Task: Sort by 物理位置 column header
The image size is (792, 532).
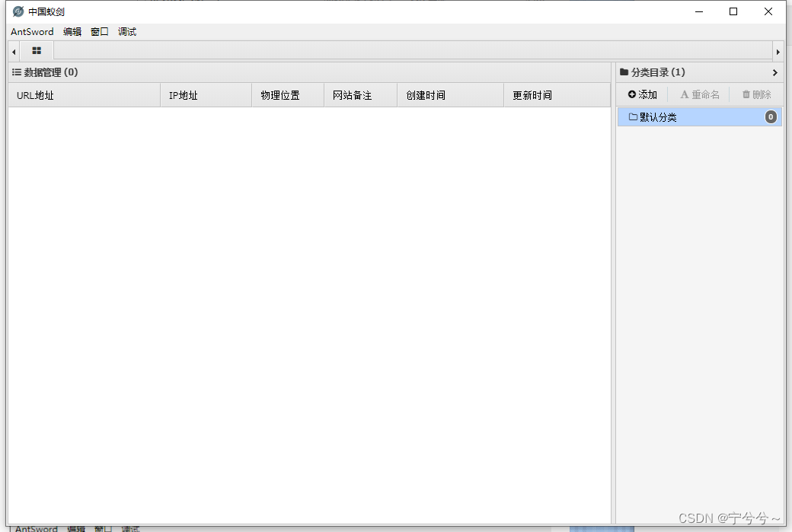Action: (x=288, y=95)
